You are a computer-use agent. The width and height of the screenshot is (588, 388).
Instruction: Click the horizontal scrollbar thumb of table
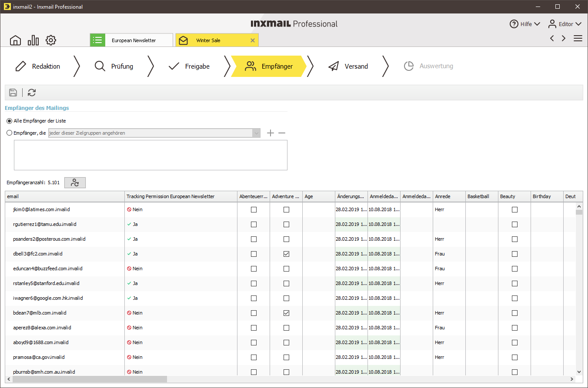90,379
